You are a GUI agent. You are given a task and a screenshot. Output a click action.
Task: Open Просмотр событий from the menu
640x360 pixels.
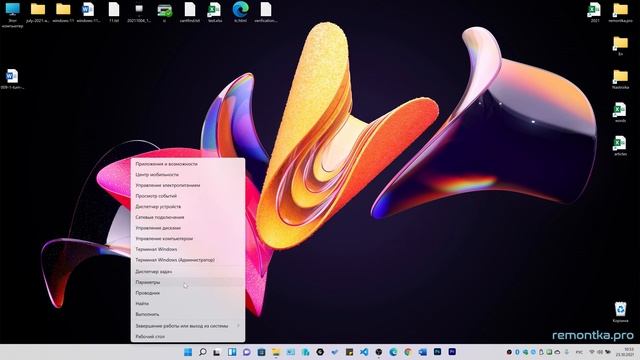[x=188, y=196]
